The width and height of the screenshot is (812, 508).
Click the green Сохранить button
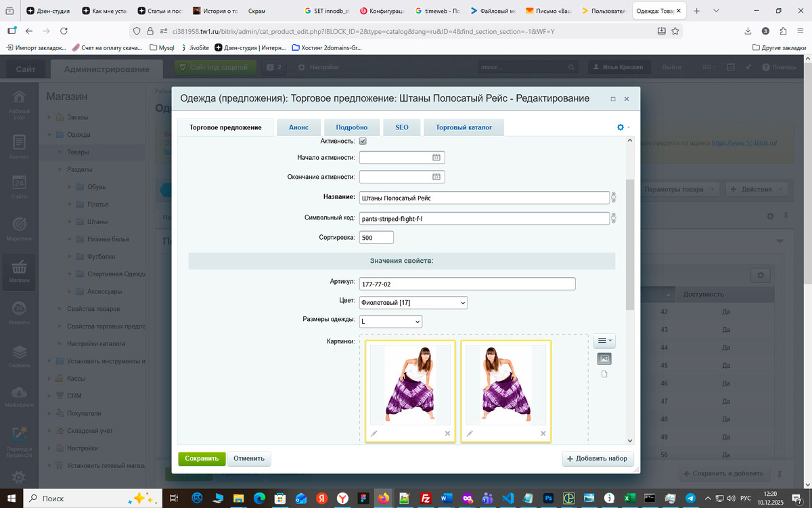(x=202, y=459)
